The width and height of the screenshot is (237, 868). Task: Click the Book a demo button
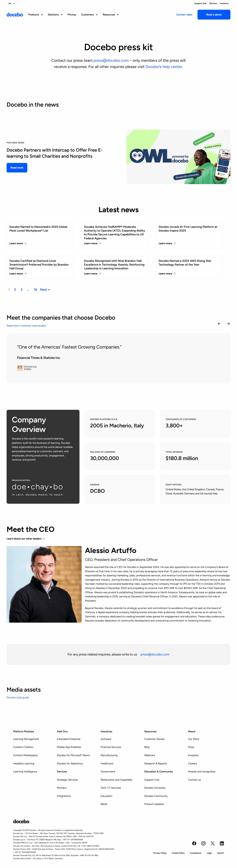coord(214,15)
